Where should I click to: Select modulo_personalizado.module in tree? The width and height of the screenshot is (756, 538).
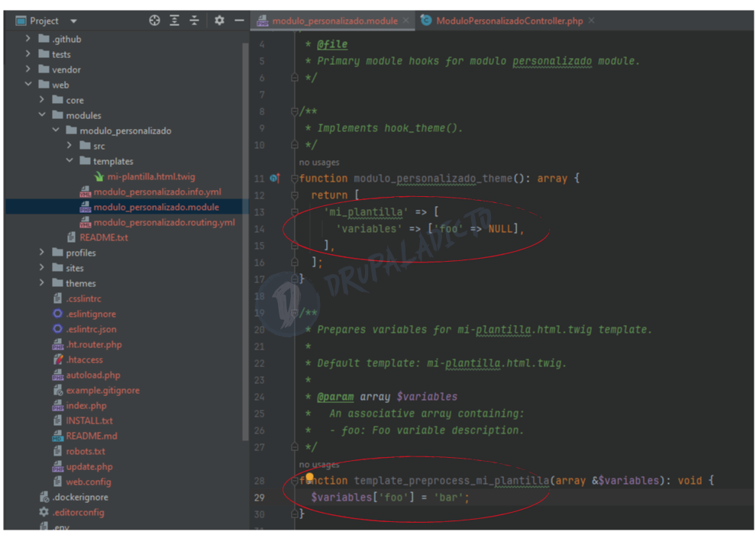pos(157,207)
